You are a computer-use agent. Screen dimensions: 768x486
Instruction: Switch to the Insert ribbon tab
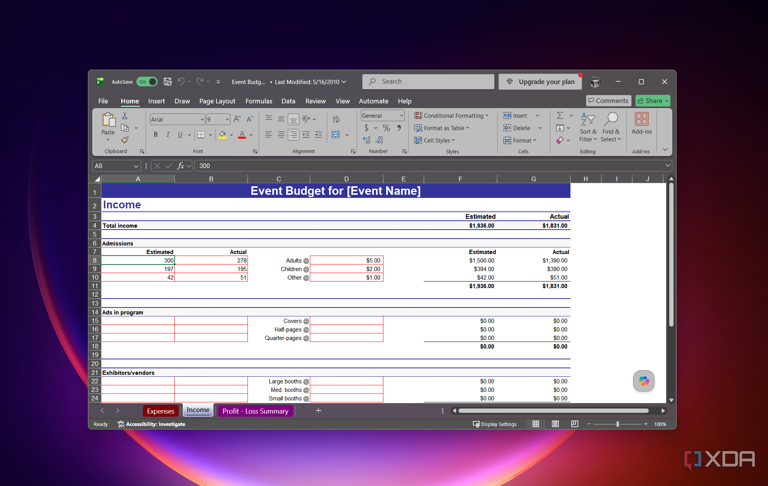[x=156, y=101]
